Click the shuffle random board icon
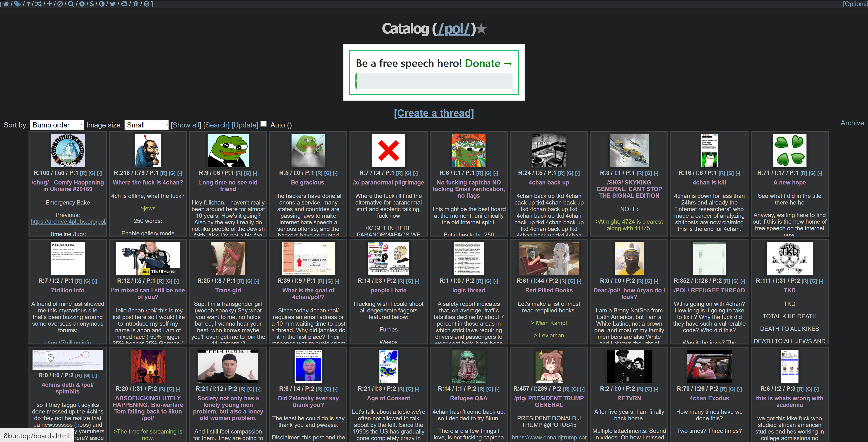868x442 pixels. coord(39,4)
